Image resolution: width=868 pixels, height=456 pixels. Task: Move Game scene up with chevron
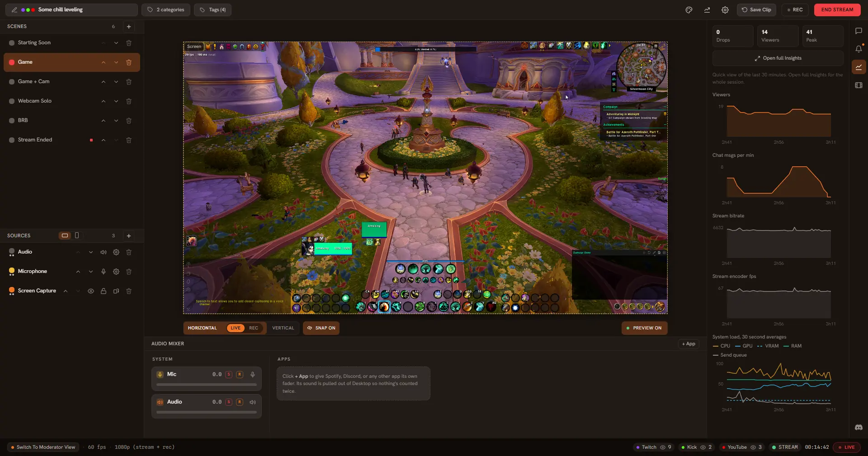point(104,62)
